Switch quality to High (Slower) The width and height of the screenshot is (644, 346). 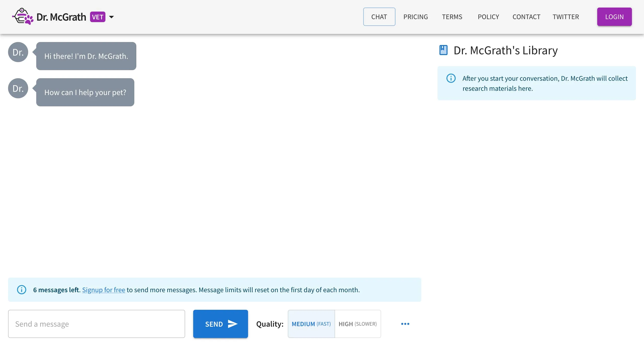click(x=357, y=324)
